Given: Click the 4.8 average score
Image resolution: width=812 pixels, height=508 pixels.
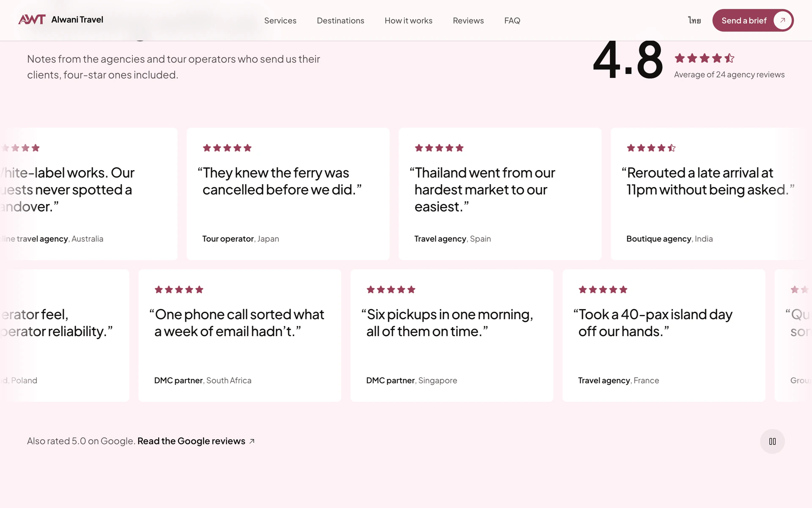Looking at the screenshot, I should pyautogui.click(x=628, y=59).
